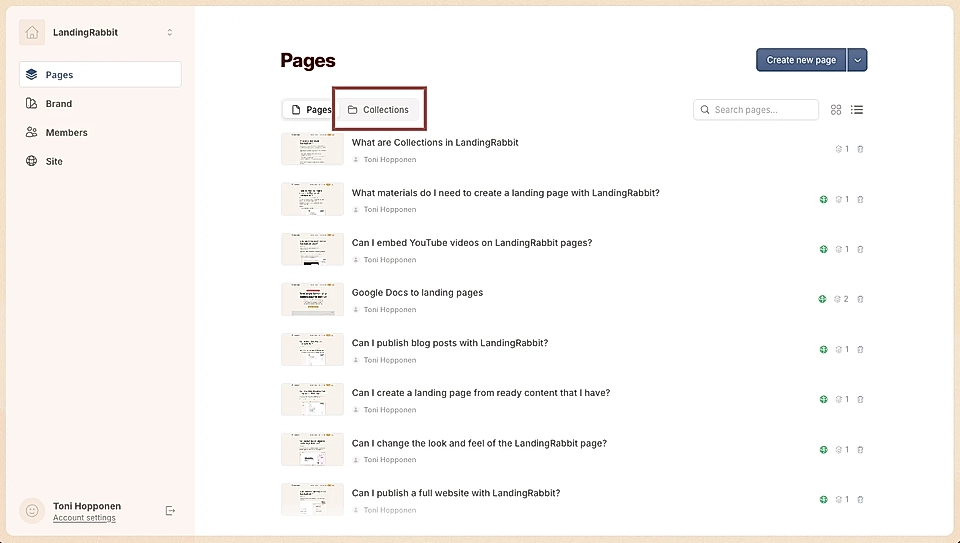Viewport: 960px width, 543px height.
Task: Open 'Can I publish blog posts' page
Action: [449, 343]
